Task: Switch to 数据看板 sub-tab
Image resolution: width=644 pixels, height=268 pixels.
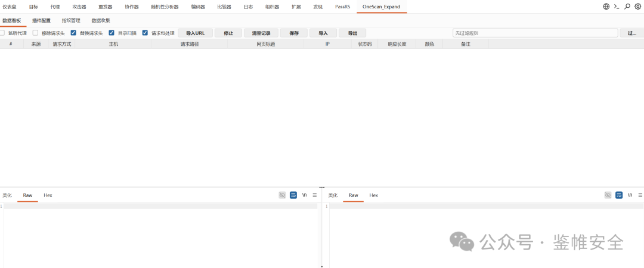Action: click(11, 20)
